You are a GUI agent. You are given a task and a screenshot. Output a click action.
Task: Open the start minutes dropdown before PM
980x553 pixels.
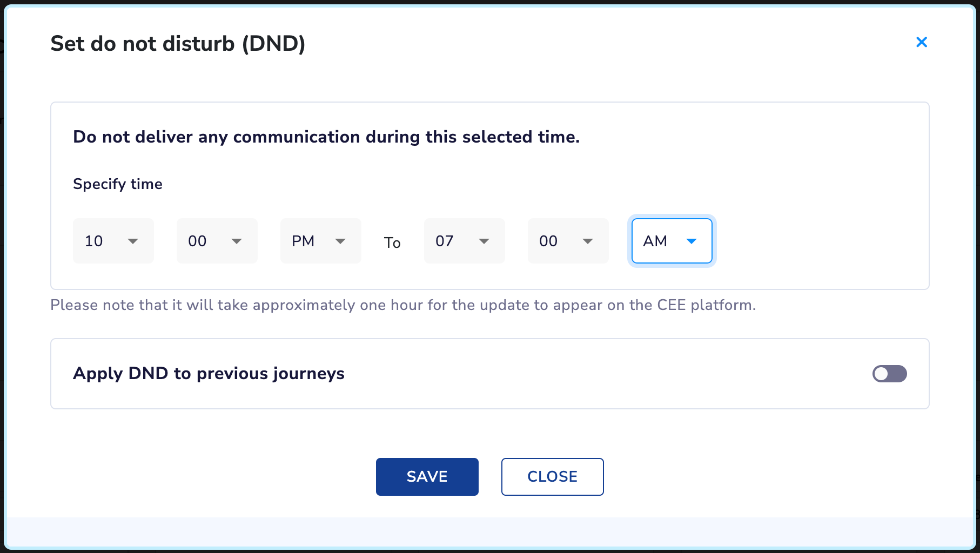tap(217, 241)
